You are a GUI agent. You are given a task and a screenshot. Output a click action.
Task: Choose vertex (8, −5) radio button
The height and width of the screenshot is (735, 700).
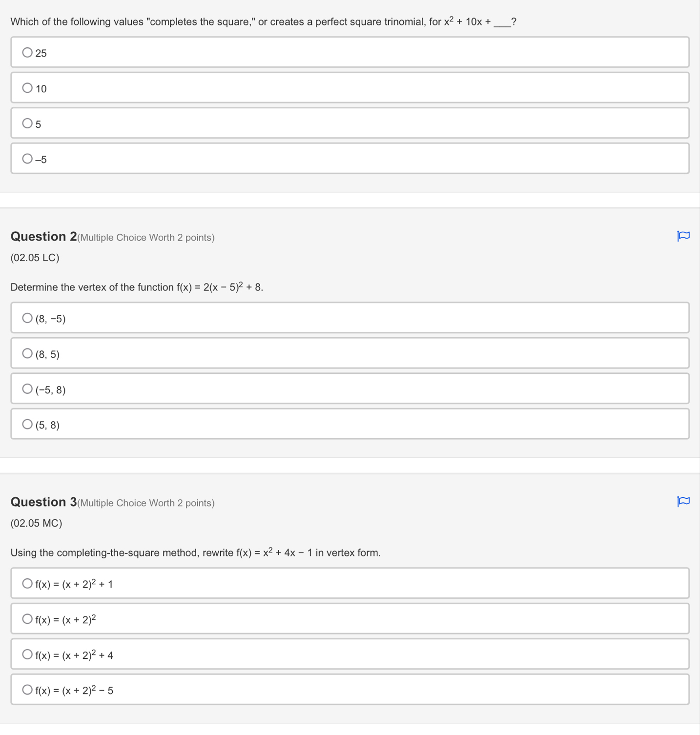[27, 318]
